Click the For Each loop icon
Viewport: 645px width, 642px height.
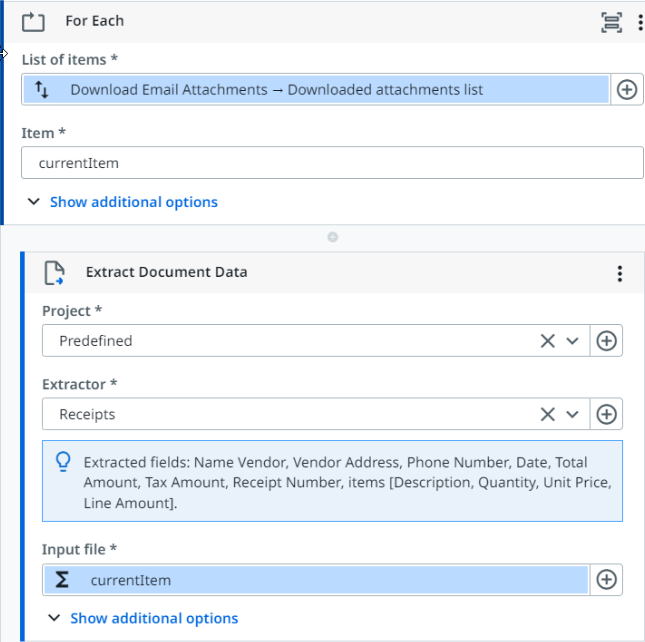coord(33,21)
